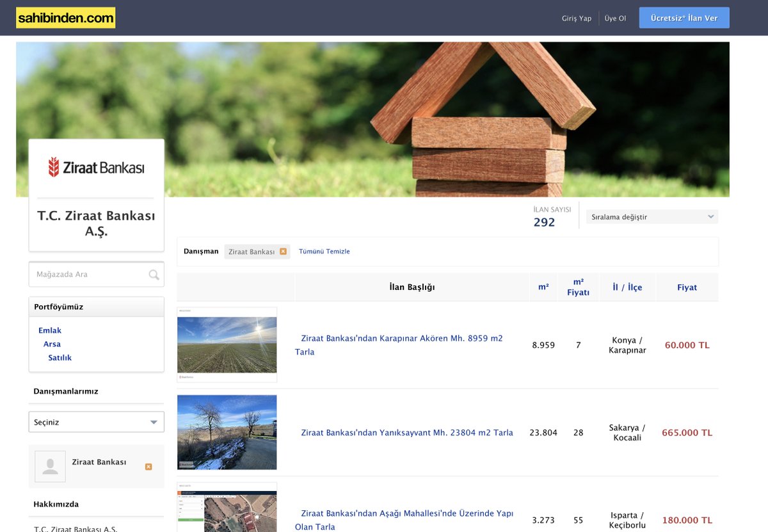Screen dimensions: 768x532
Task: Sort by the m² Fiyatı column header
Action: (578, 287)
